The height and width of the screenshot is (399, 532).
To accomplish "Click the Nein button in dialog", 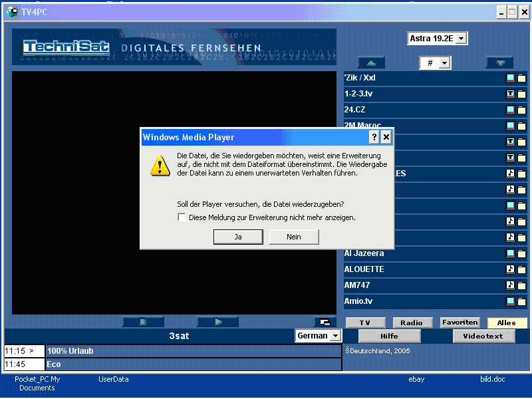I will pyautogui.click(x=293, y=237).
